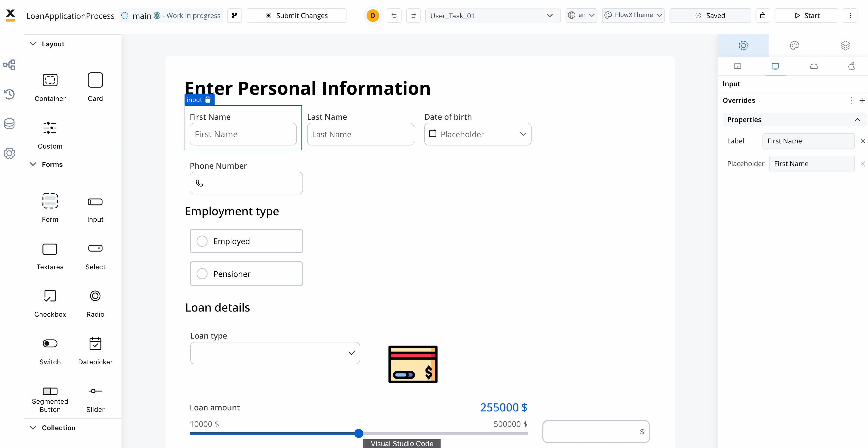Click the undo arrow button
Viewport: 868px width, 448px height.
pyautogui.click(x=394, y=15)
